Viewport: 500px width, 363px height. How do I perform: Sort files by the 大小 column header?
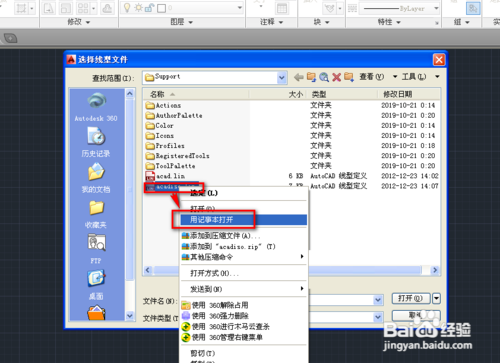point(279,94)
